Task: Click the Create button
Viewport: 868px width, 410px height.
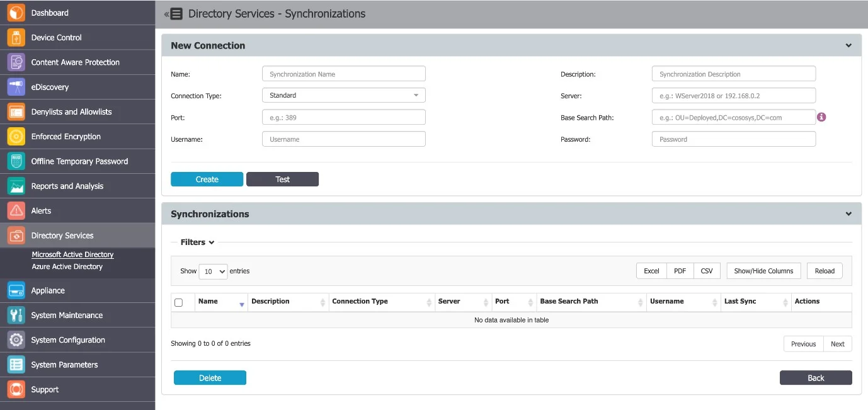Action: tap(207, 179)
